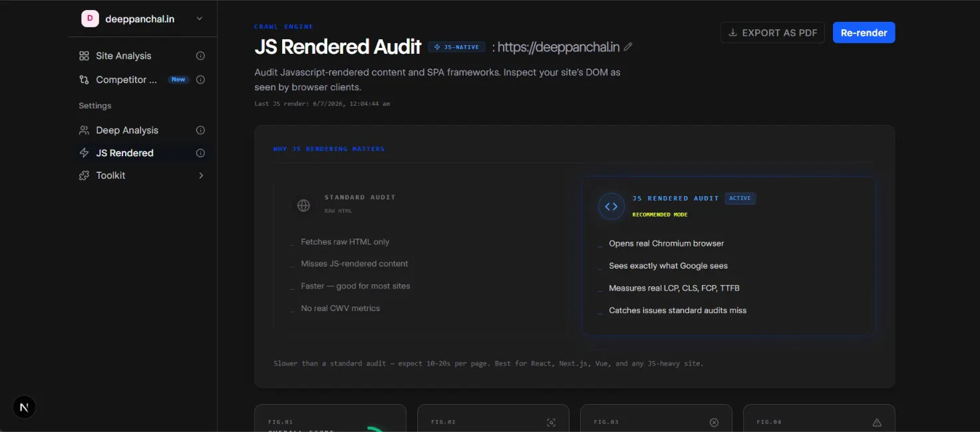Viewport: 980px width, 432px height.
Task: Click the Export as PDF button
Action: click(x=772, y=33)
